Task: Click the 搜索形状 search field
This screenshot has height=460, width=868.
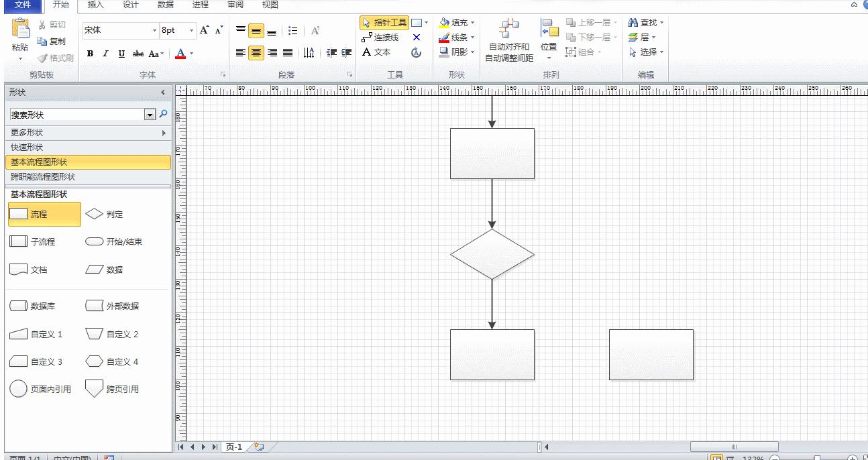Action: pyautogui.click(x=76, y=115)
